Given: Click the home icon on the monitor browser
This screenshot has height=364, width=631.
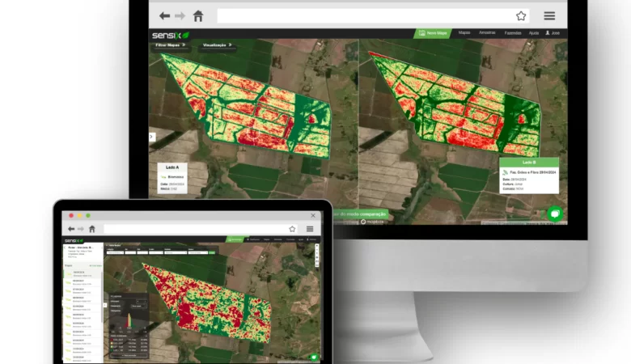Looking at the screenshot, I should click(x=198, y=15).
